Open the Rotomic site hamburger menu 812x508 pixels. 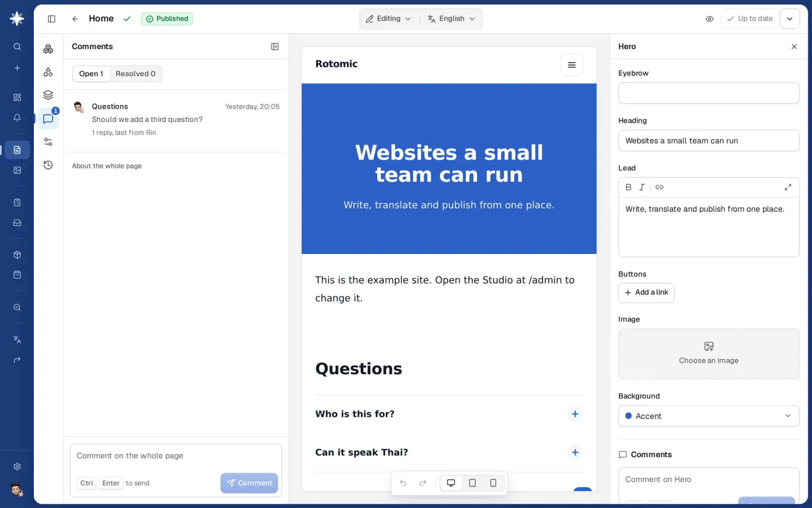[x=572, y=65]
